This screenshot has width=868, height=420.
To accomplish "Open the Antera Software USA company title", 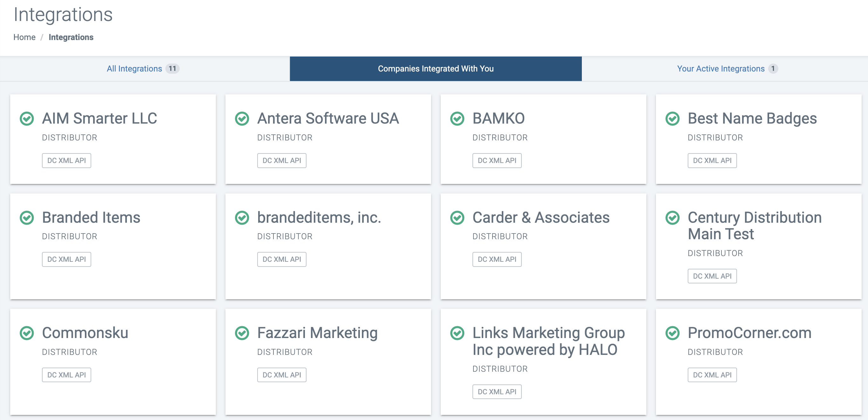I will point(328,119).
